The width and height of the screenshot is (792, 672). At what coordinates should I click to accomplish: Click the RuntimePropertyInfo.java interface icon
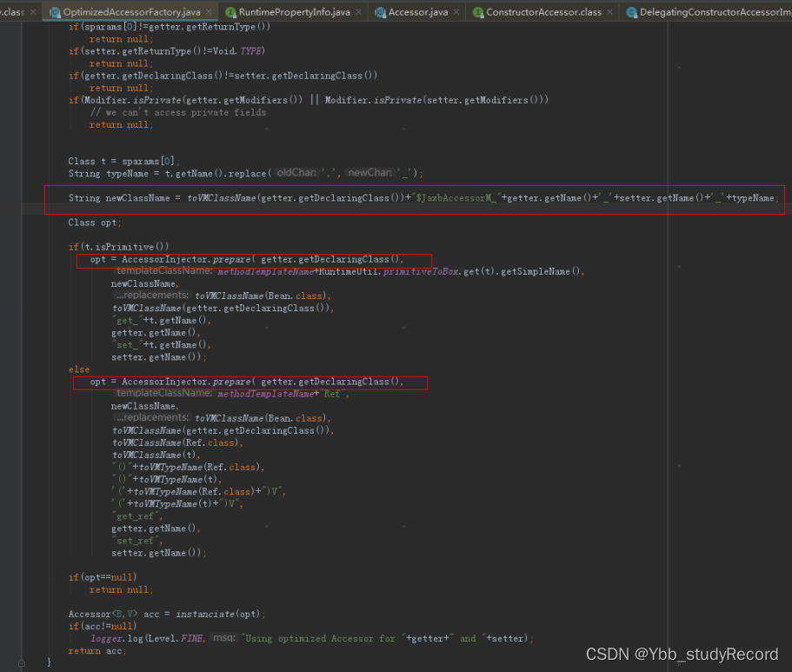pyautogui.click(x=230, y=12)
